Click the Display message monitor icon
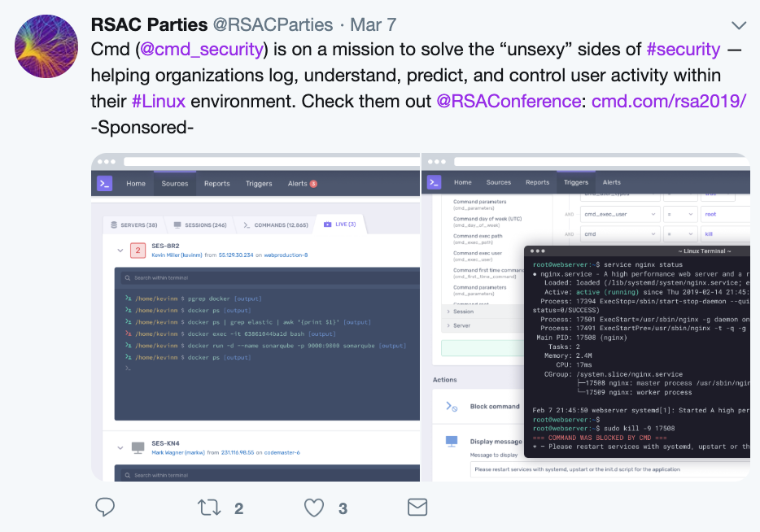This screenshot has height=532, width=760. coord(452,441)
